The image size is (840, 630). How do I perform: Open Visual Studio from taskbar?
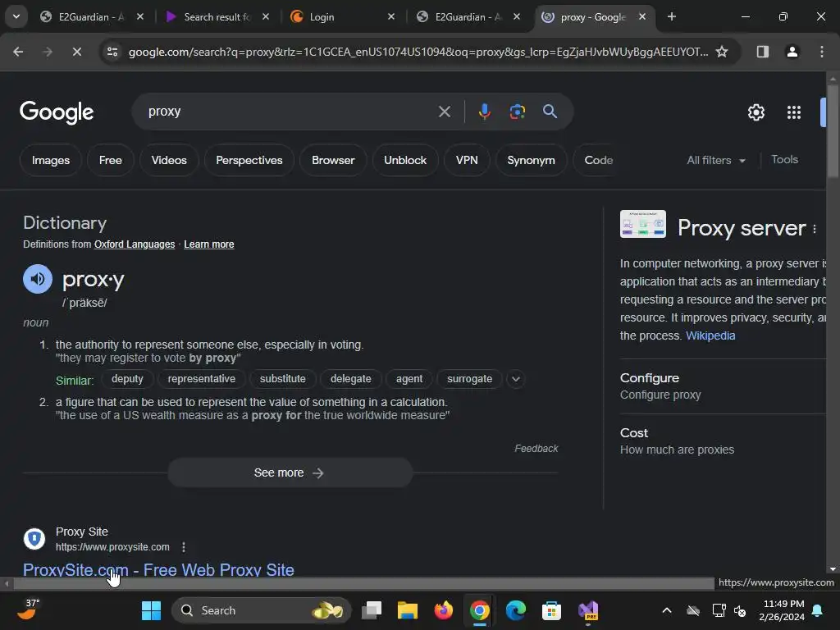tap(587, 610)
